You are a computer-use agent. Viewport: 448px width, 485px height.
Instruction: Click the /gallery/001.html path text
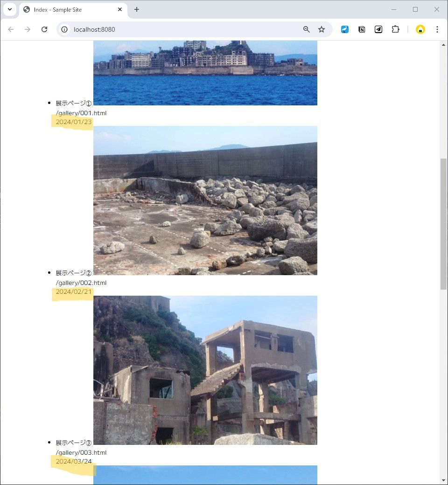click(x=81, y=113)
